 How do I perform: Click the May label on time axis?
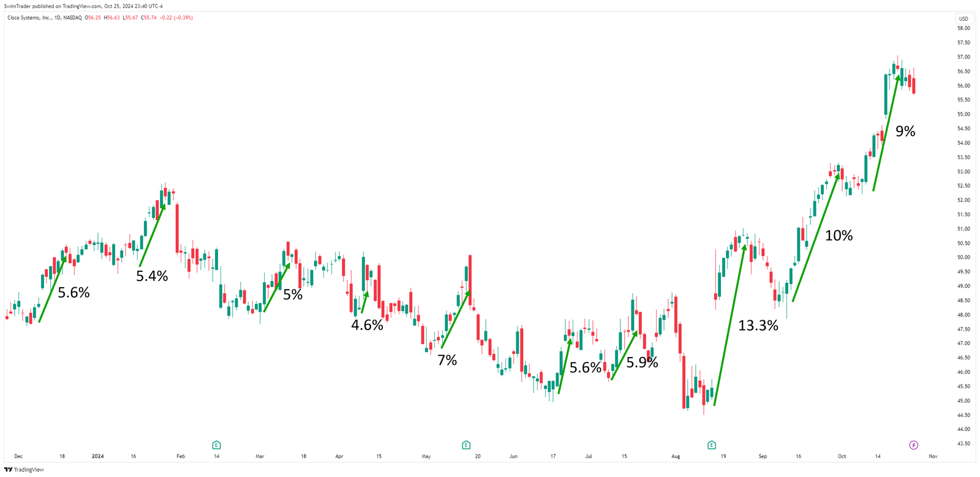426,456
